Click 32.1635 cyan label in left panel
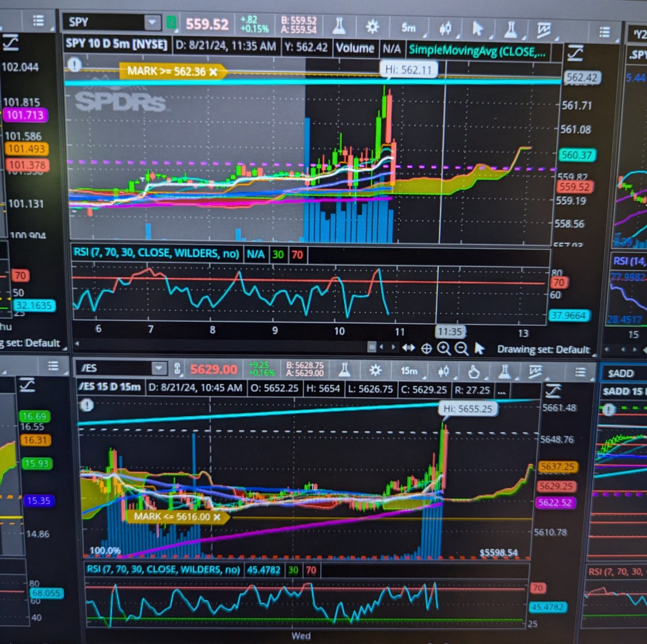647x644 pixels. coord(34,305)
